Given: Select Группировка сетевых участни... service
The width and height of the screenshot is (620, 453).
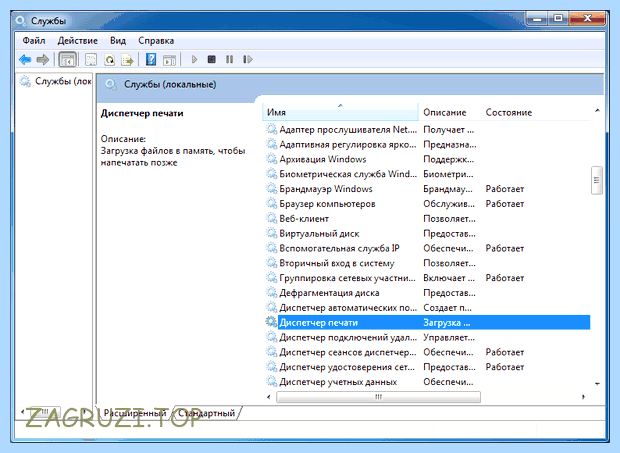Looking at the screenshot, I should [348, 278].
